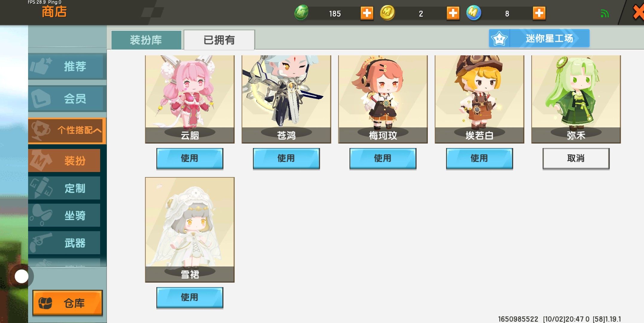This screenshot has height=323, width=644.
Task: Switch to the 装扮库 tab
Action: (x=146, y=40)
